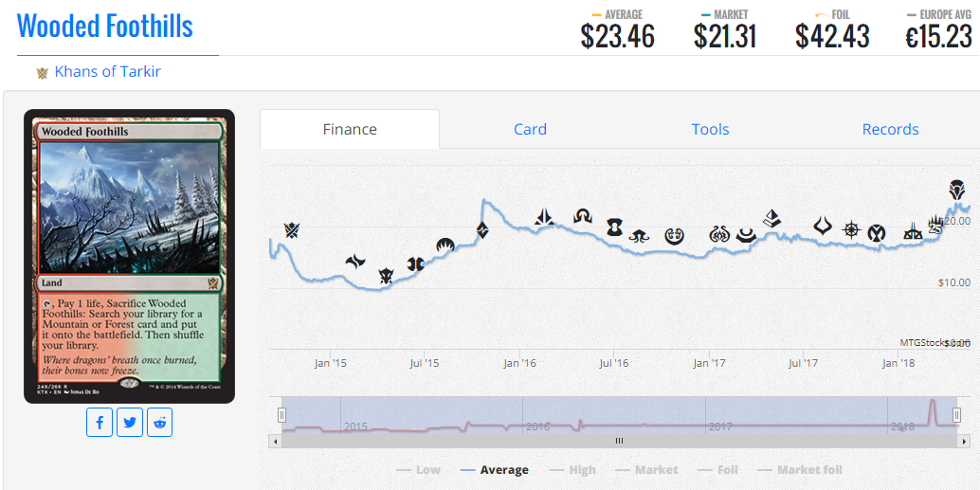Click the $42.43 foil price
This screenshot has height=490, width=980.
832,36
